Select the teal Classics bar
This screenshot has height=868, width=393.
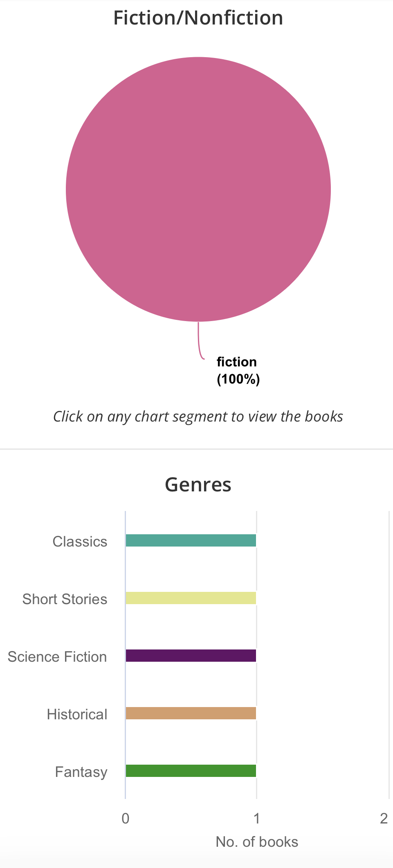click(191, 540)
